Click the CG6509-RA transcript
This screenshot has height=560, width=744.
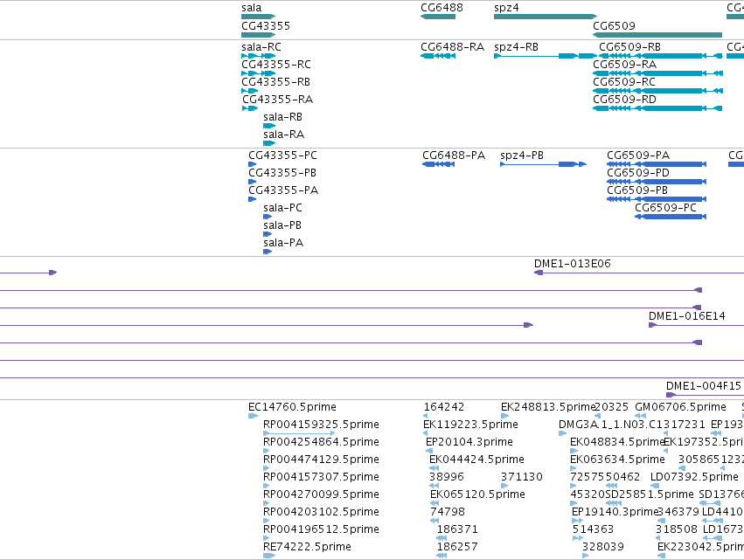coord(657,73)
